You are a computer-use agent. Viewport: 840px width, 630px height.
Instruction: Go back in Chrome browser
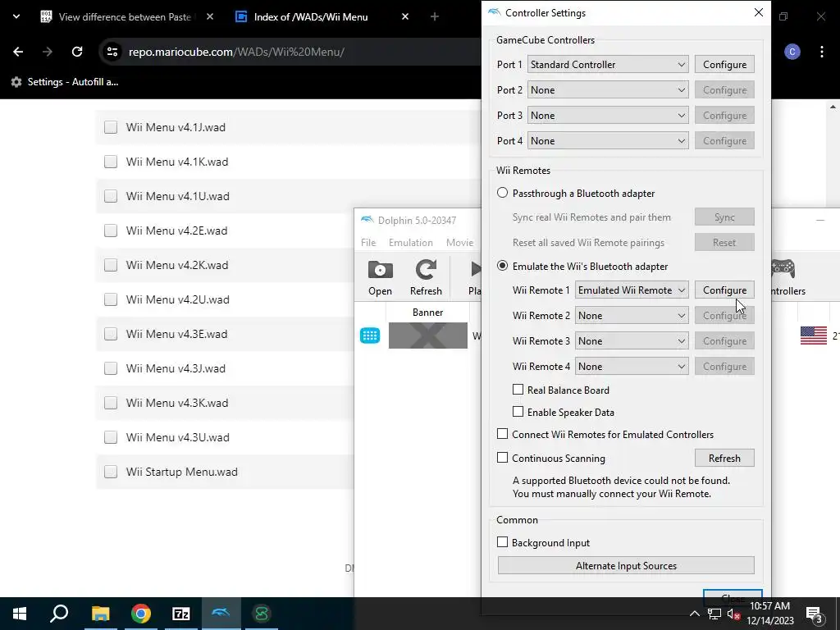18,52
